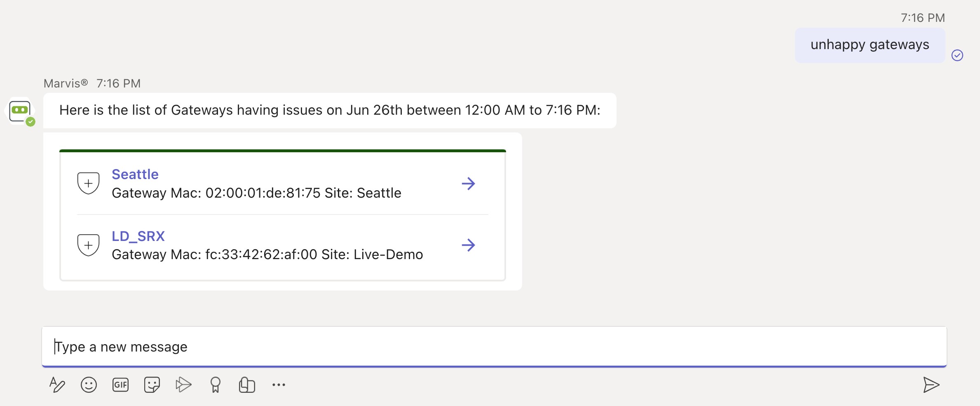Open the text Format options
Screen dimensions: 980x406
pyautogui.click(x=57, y=385)
